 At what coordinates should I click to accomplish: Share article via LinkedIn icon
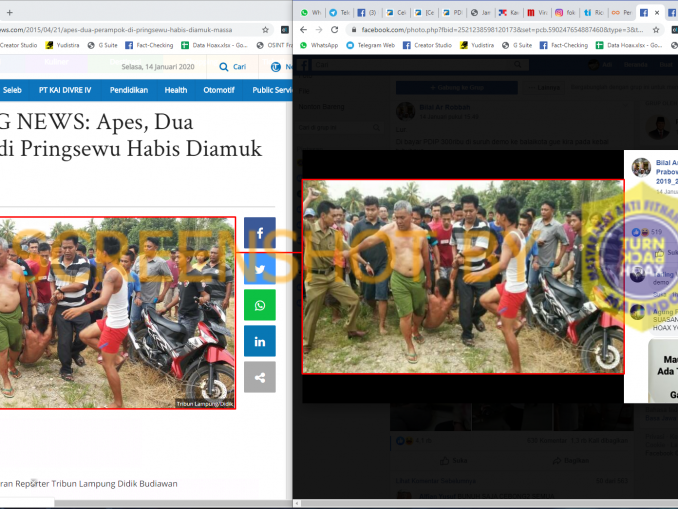pos(259,341)
